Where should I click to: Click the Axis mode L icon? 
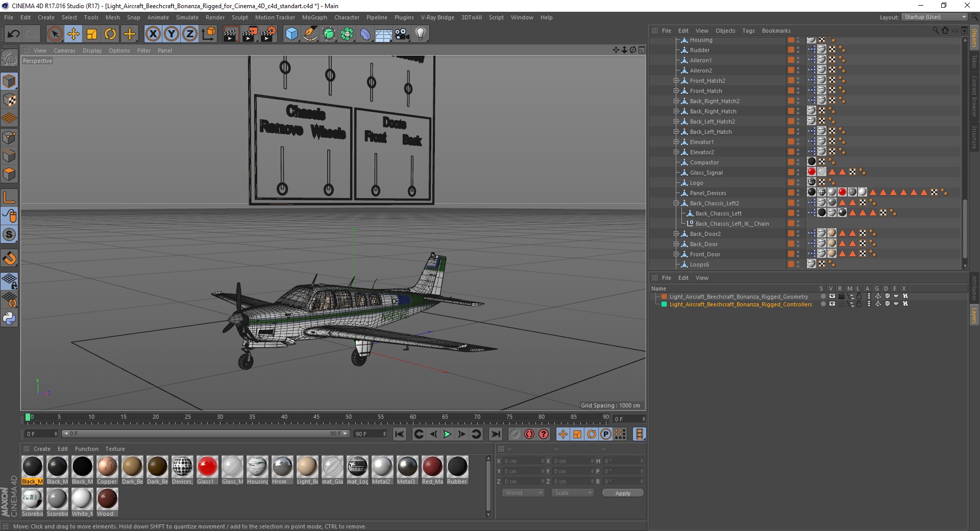coord(9,198)
